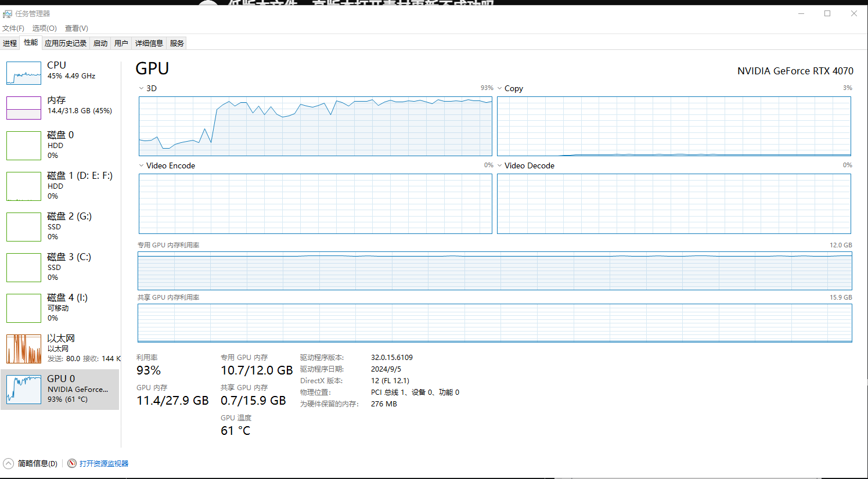Click the 专用 GPU 内存利用率 graph
Screen dimensions: 868x479
495,271
